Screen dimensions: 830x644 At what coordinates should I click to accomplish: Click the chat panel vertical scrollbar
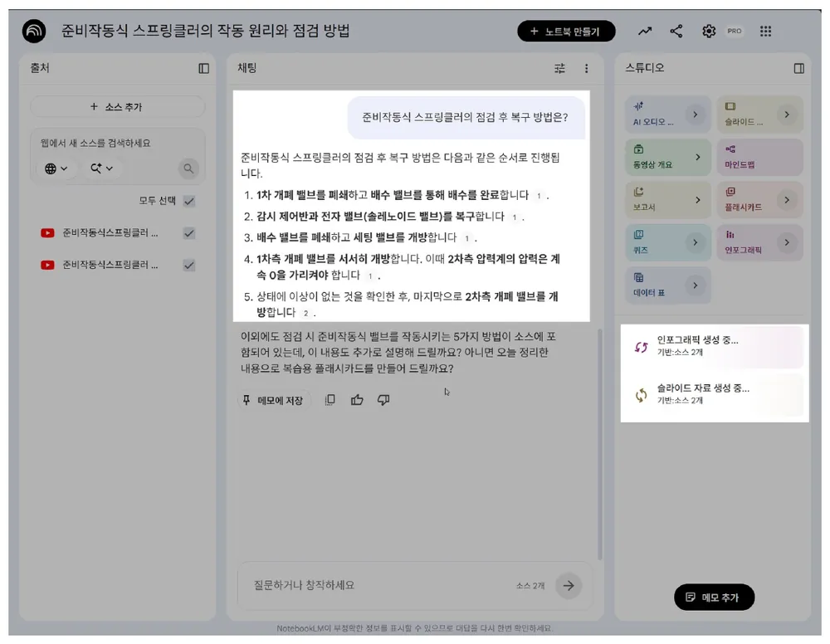pyautogui.click(x=600, y=443)
